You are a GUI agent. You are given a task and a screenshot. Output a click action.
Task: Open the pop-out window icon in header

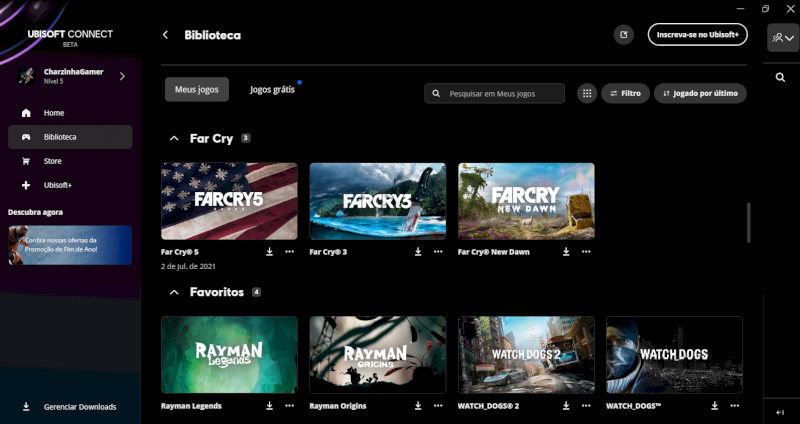click(623, 35)
